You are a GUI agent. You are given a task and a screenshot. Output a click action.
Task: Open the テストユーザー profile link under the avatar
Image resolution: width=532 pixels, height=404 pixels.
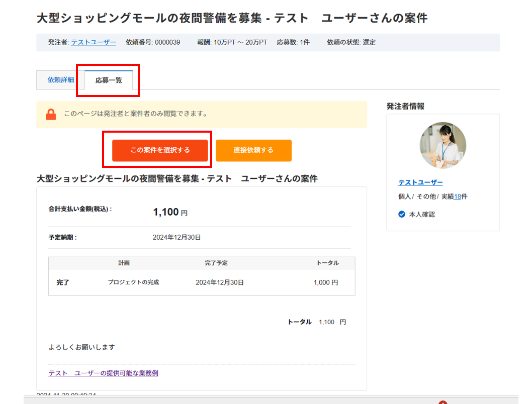pyautogui.click(x=420, y=182)
